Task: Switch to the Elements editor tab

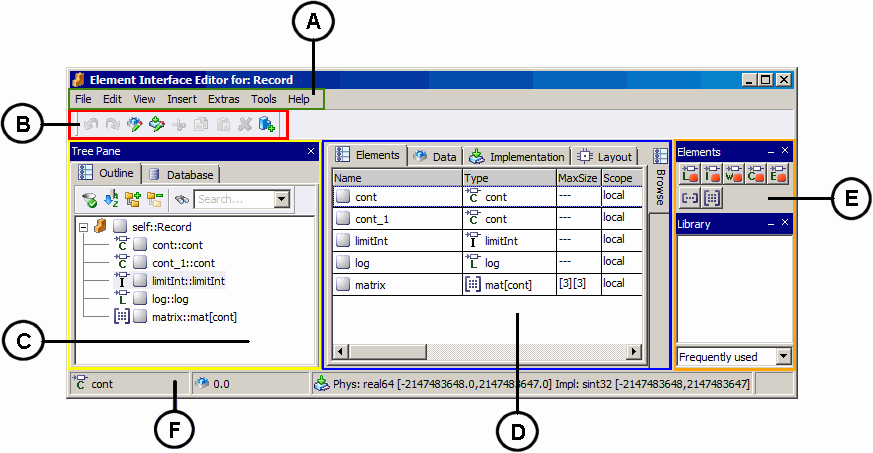Action: pyautogui.click(x=367, y=155)
